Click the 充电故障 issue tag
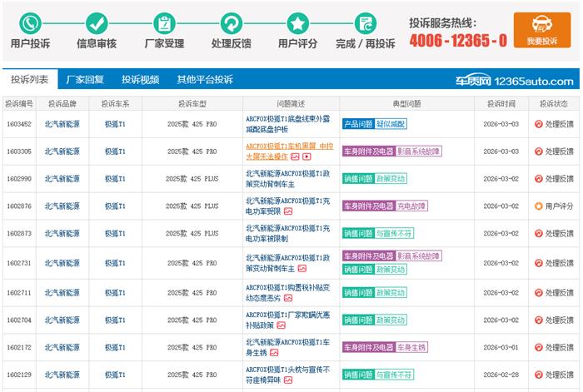The width and height of the screenshot is (583, 392). (415, 206)
